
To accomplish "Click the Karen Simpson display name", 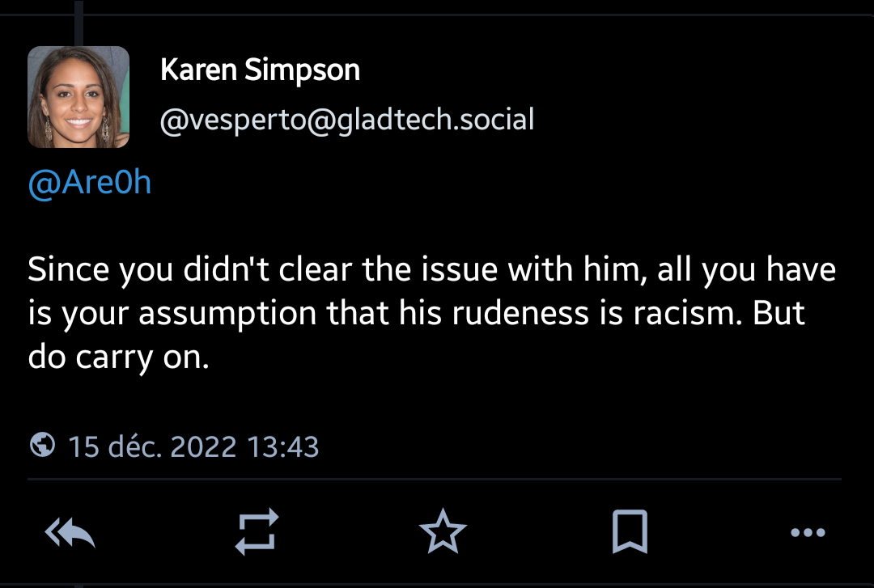I will pyautogui.click(x=260, y=70).
